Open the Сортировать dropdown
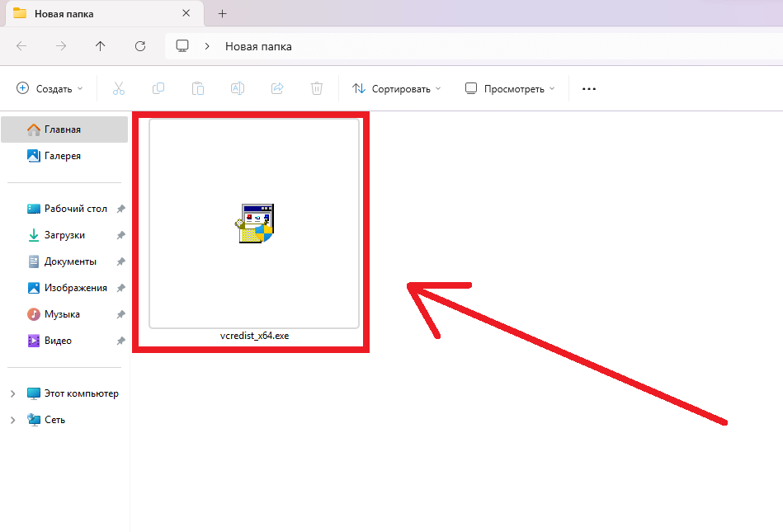 coord(397,89)
